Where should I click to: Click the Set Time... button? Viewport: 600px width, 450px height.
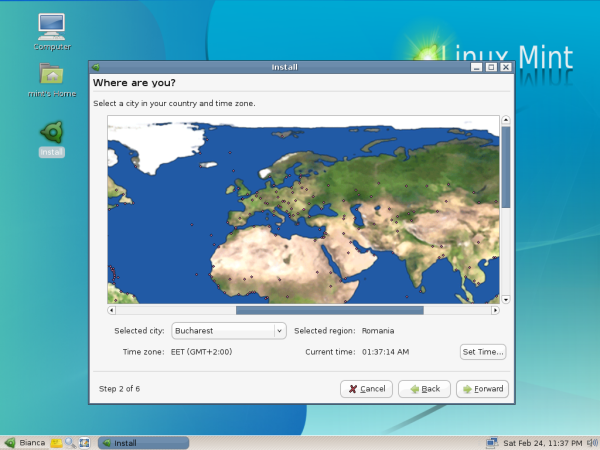(482, 352)
